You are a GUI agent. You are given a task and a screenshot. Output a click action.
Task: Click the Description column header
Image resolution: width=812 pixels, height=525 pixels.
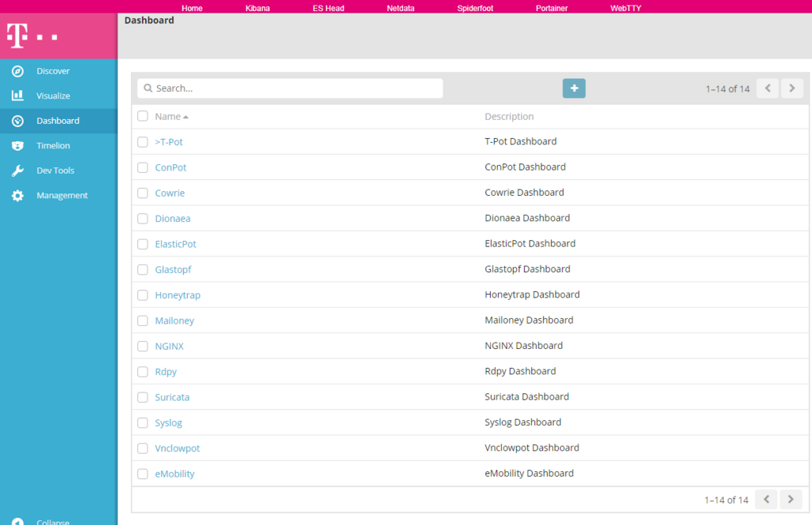click(509, 117)
